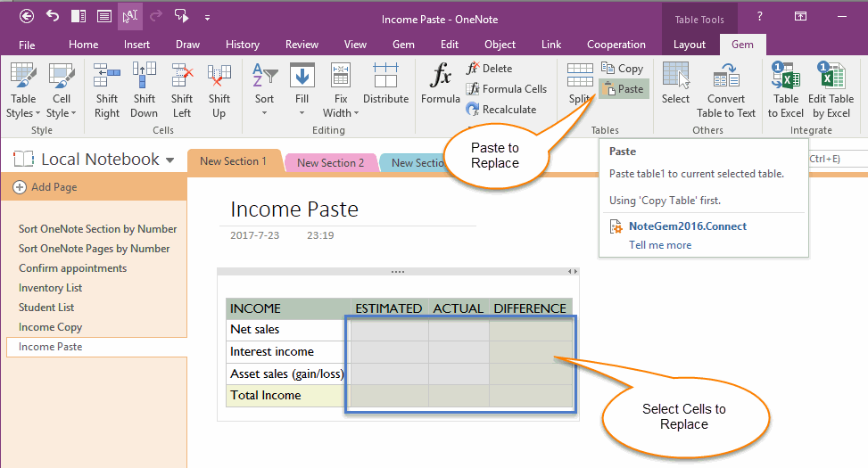The width and height of the screenshot is (868, 468).
Task: Switch to the Draw ribbon tab
Action: point(187,45)
